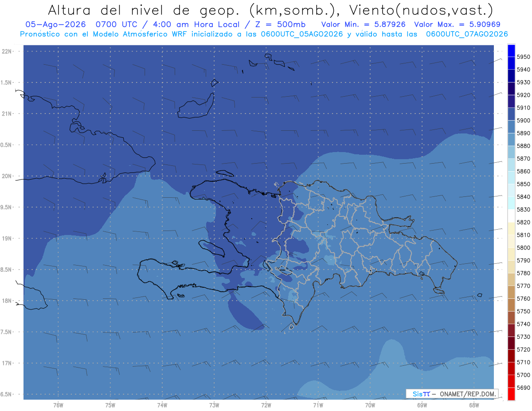Image resolution: width=532 pixels, height=411 pixels.
Task: Click the '69W' longitude label
Action: tap(422, 405)
